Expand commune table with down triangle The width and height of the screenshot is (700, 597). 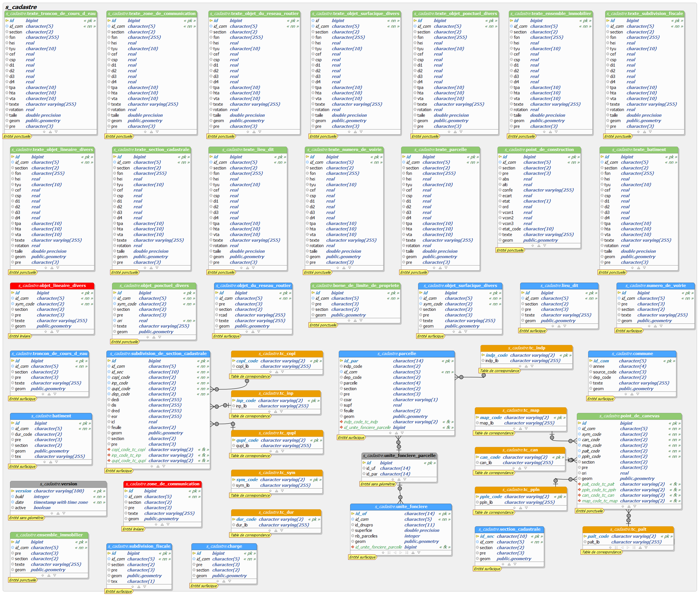point(637,394)
